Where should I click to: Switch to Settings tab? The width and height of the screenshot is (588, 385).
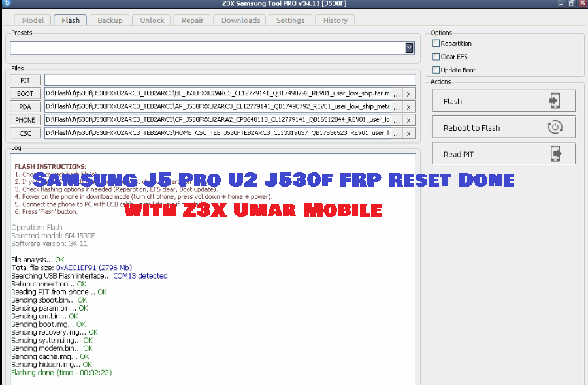[x=290, y=20]
